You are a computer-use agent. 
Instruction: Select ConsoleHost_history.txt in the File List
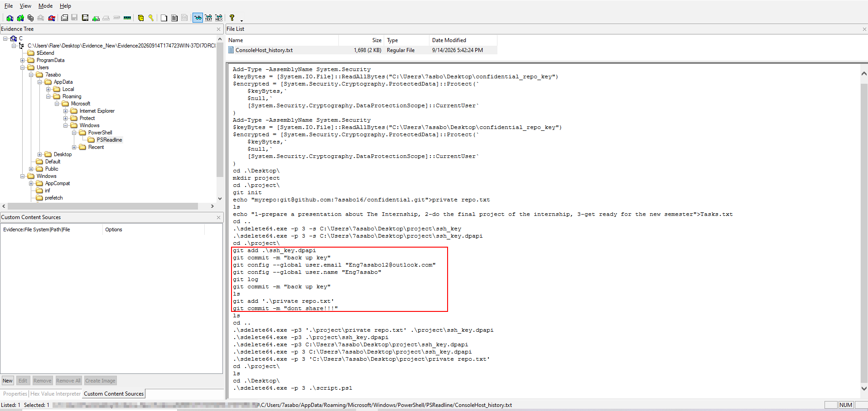click(x=264, y=50)
